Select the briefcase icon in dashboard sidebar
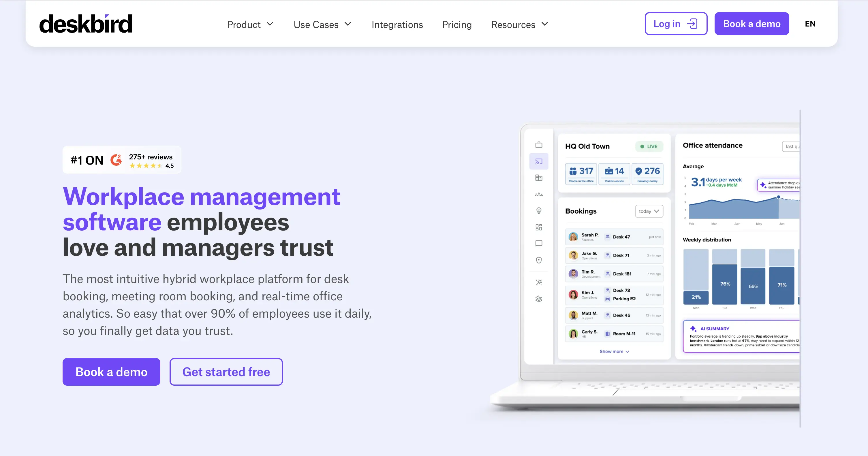 point(539,145)
